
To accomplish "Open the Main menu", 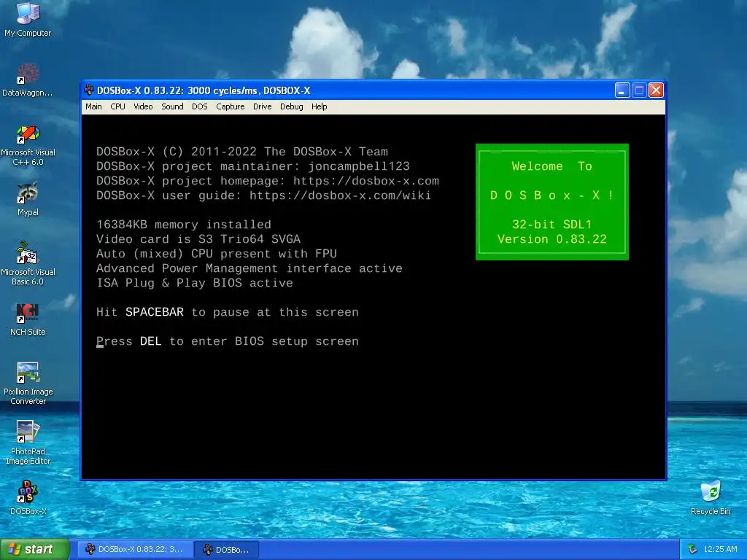I will coord(93,106).
